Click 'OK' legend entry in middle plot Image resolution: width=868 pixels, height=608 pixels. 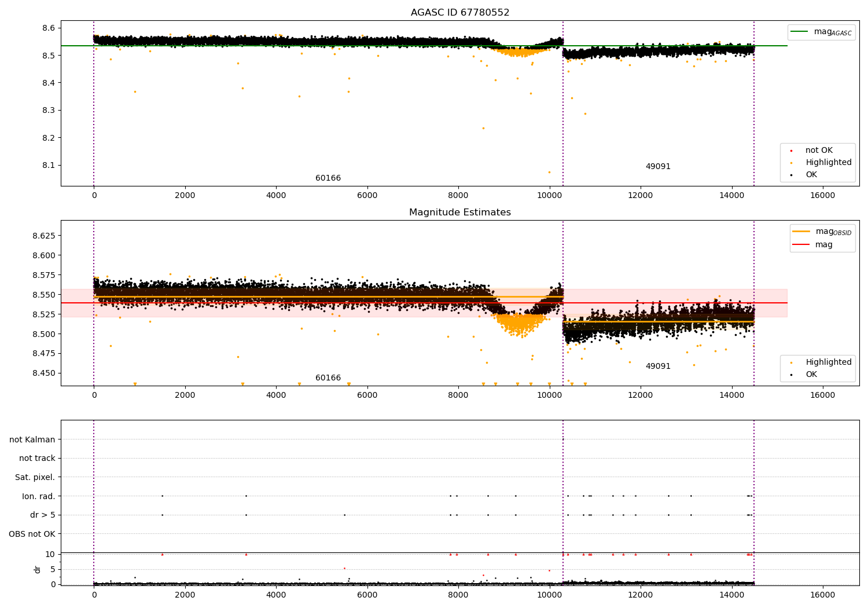(811, 375)
